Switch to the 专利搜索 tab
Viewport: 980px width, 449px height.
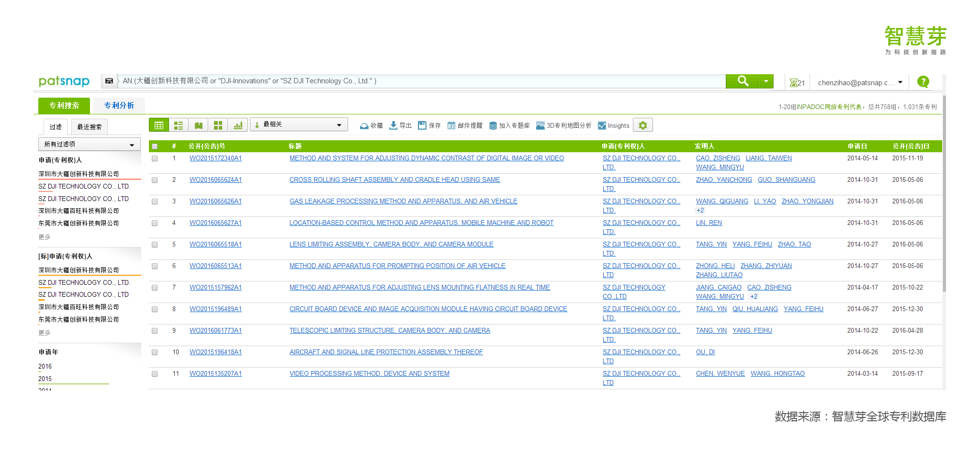tap(64, 105)
